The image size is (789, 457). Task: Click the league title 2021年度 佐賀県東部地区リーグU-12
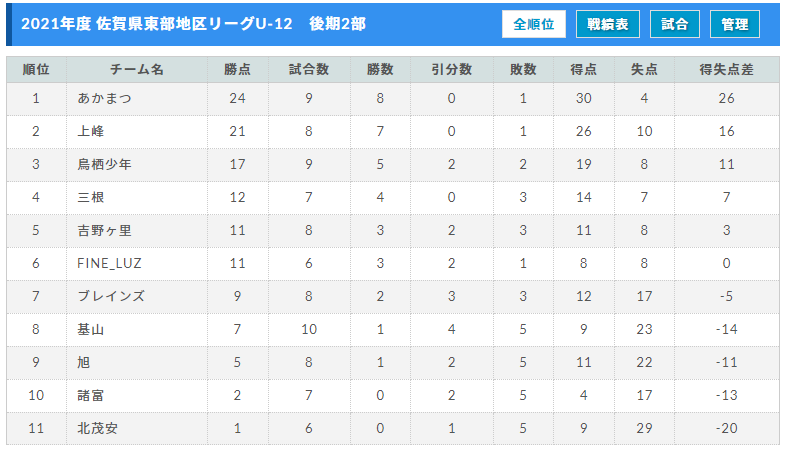156,24
